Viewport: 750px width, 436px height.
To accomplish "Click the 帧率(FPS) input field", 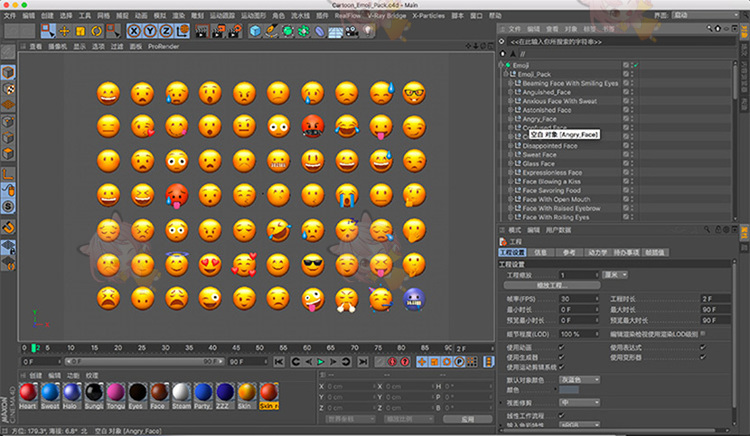I will pos(579,299).
